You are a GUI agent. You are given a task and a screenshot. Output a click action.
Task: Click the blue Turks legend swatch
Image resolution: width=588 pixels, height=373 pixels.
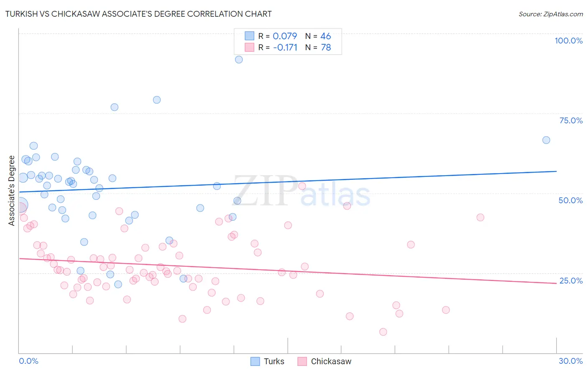(x=255, y=361)
